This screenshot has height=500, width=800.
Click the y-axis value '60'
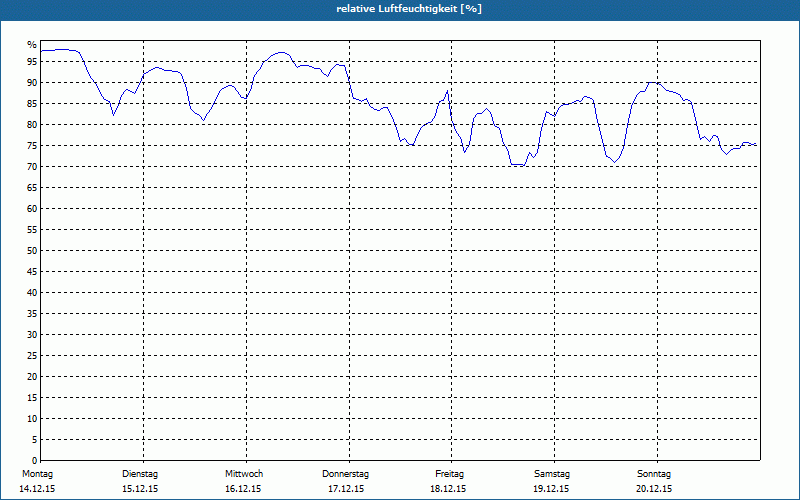pyautogui.click(x=32, y=209)
